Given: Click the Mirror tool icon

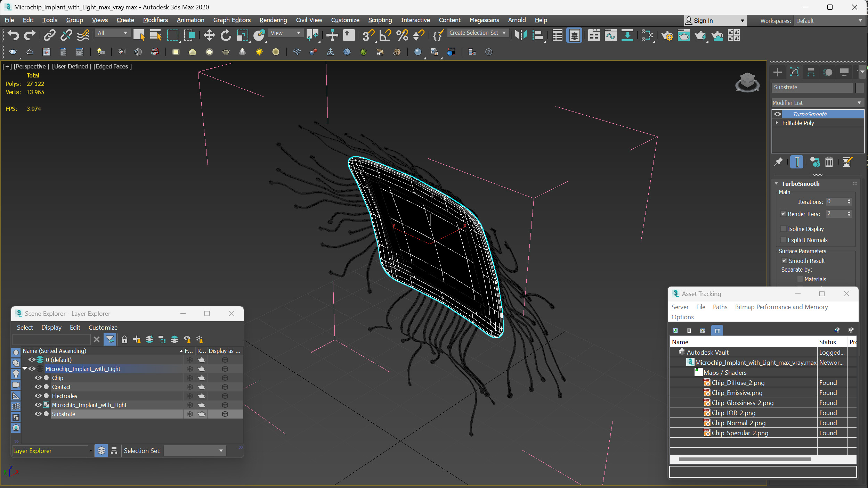Looking at the screenshot, I should 521,35.
